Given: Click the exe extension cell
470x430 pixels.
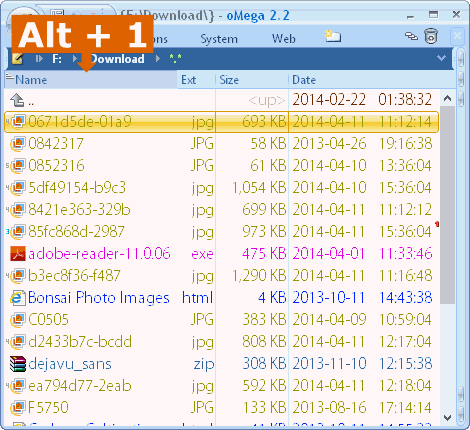Looking at the screenshot, I should [x=202, y=254].
